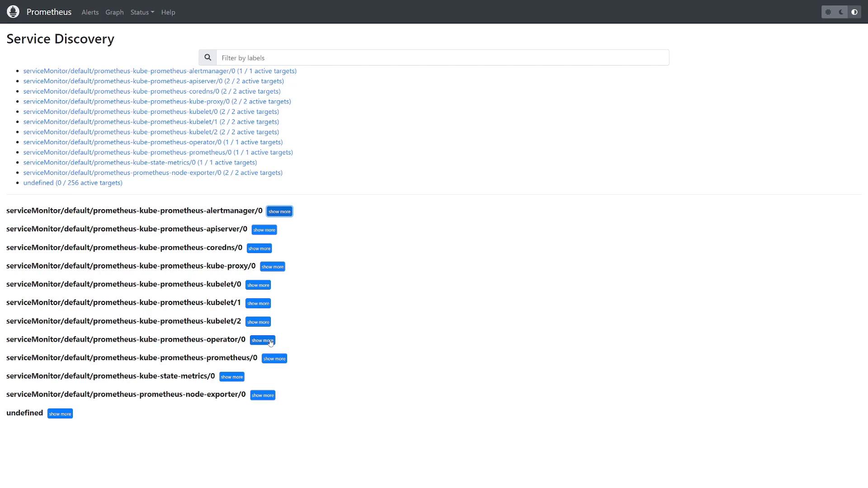
Task: Open the Status dropdown menu
Action: pyautogui.click(x=142, y=12)
